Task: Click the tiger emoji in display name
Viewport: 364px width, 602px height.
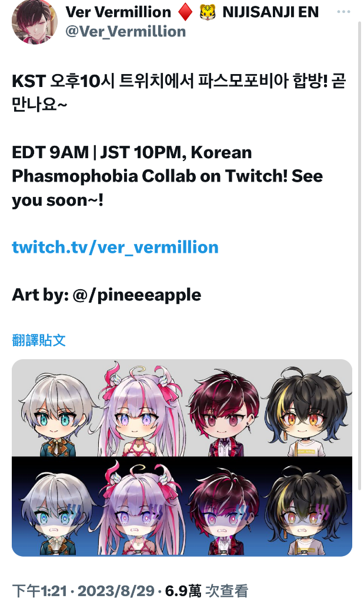Action: pos(208,12)
